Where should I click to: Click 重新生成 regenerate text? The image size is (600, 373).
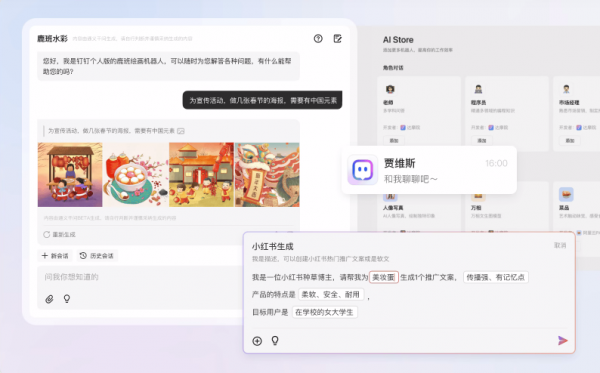tap(64, 235)
